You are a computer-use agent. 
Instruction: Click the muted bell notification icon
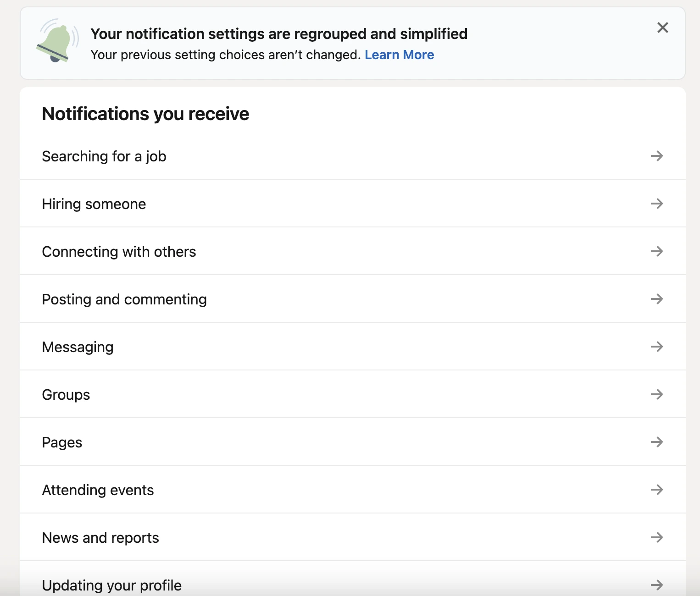point(57,41)
